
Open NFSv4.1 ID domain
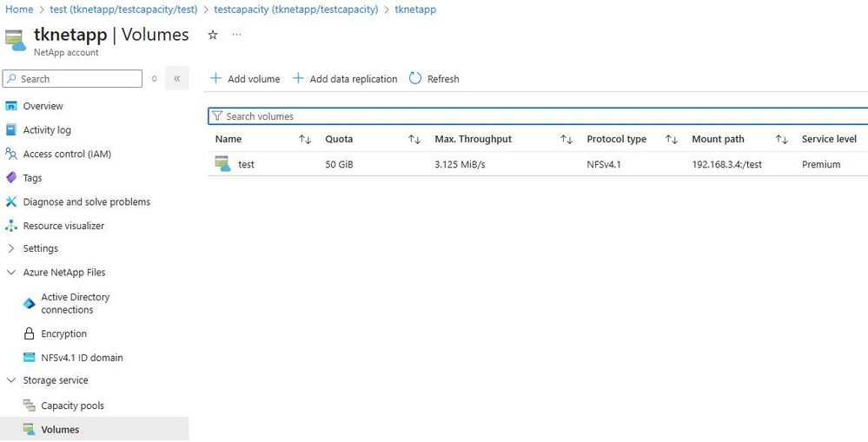(82, 358)
